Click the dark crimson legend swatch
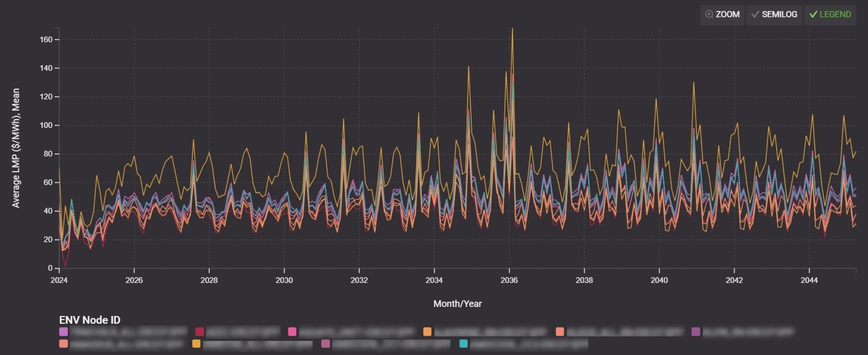Viewport: 868px width, 355px height. [200, 331]
